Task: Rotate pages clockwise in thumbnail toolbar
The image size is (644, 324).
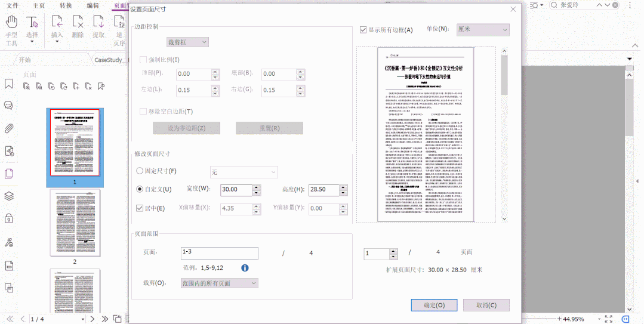Action: (x=64, y=87)
